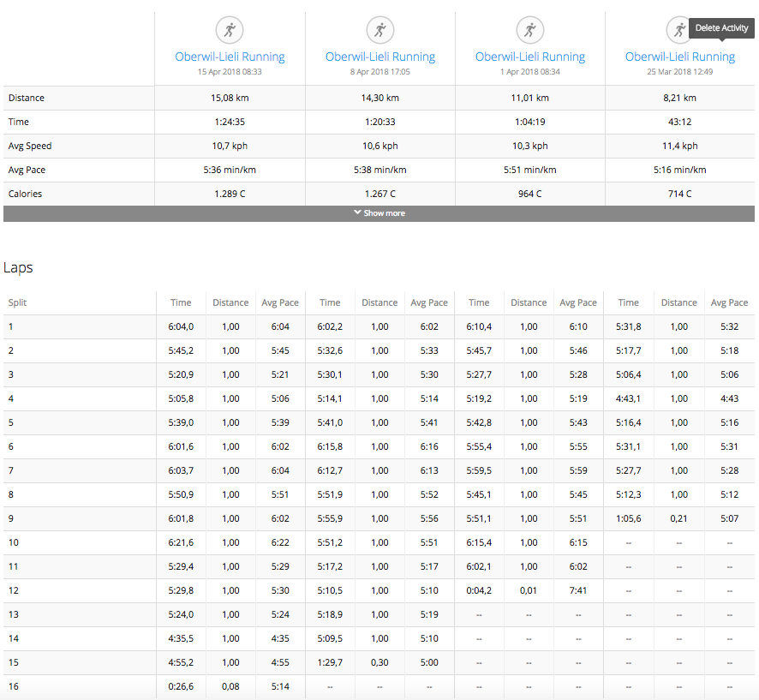Open Oberwil-Lieli Running from 8 Apr 2018
Image resolution: width=759 pixels, height=700 pixels.
coord(380,57)
